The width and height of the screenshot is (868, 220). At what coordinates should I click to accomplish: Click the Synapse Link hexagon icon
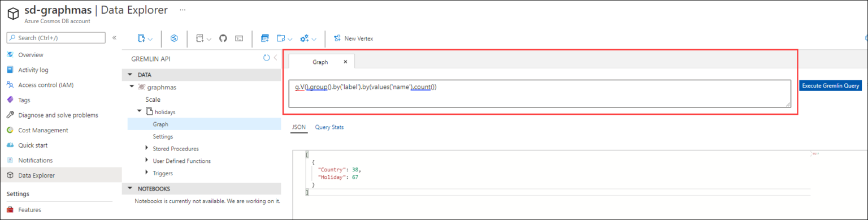pos(175,38)
